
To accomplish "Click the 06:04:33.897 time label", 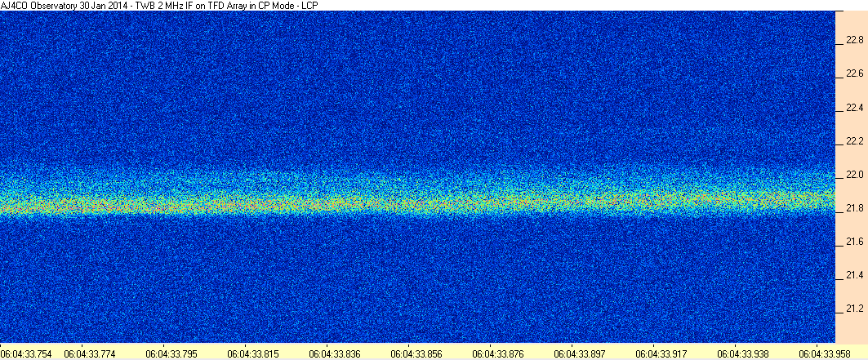I will pyautogui.click(x=580, y=353).
